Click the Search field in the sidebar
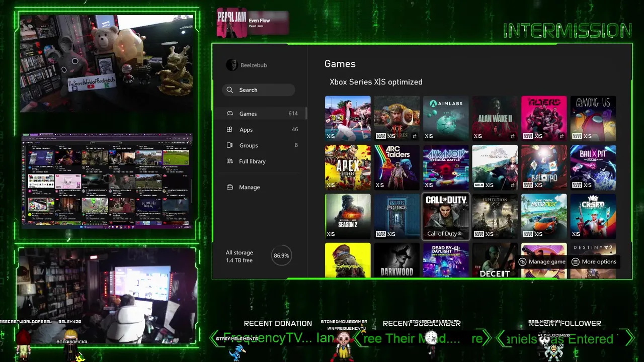The width and height of the screenshot is (644, 362). point(259,90)
